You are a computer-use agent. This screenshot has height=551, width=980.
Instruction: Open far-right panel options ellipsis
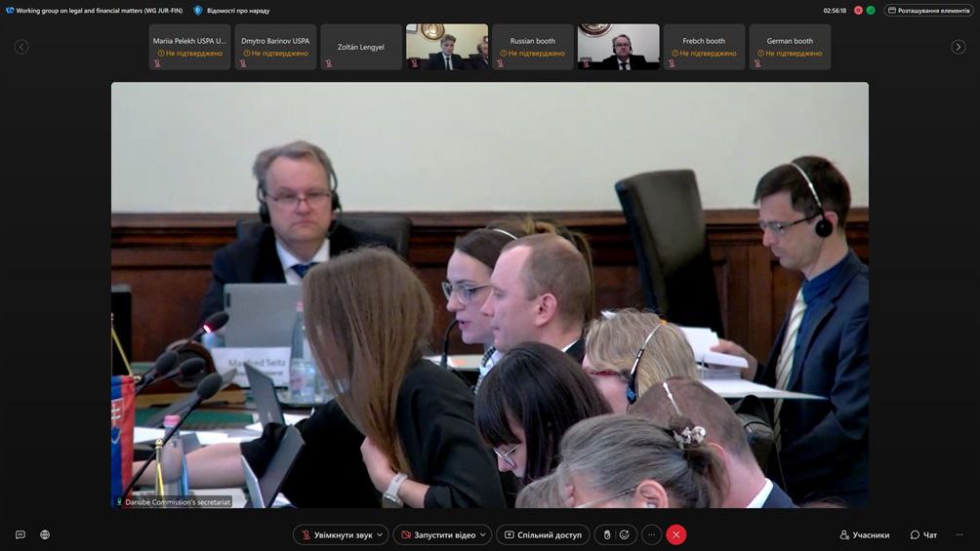960,534
